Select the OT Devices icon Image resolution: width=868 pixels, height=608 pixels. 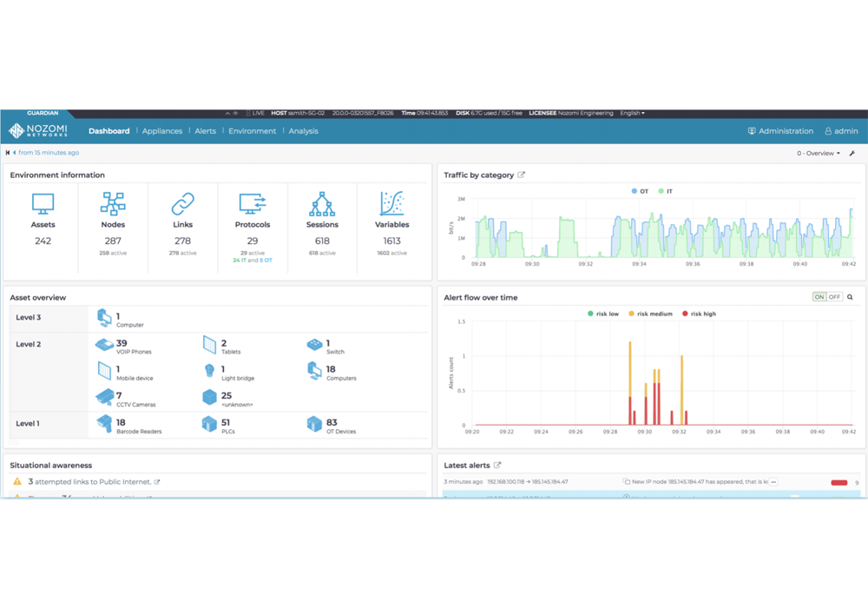[314, 424]
